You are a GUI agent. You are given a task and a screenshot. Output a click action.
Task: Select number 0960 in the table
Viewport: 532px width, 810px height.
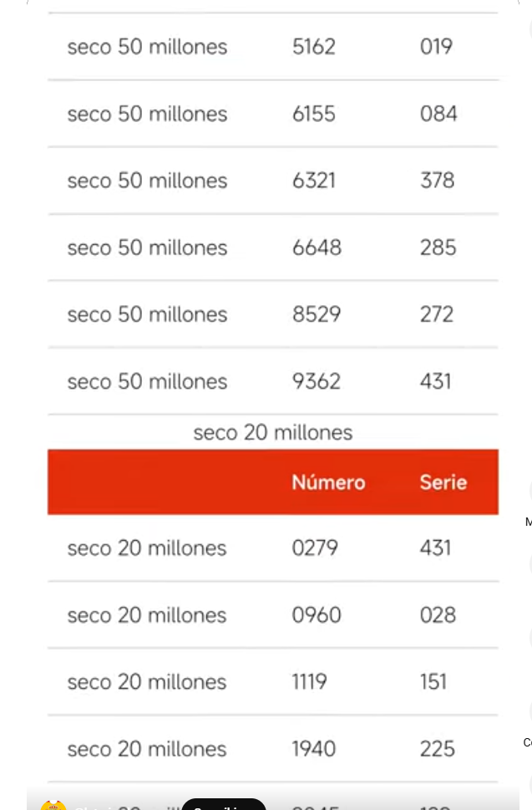point(317,615)
